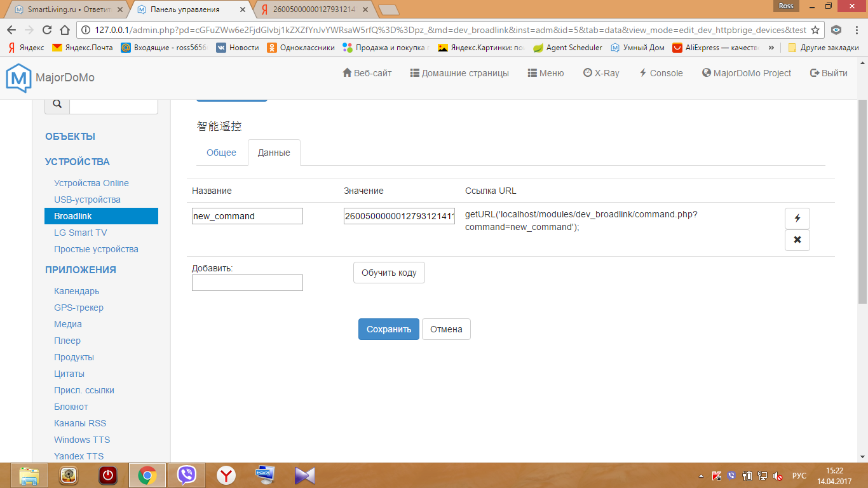The image size is (868, 488).
Task: Open the browser home page icon
Action: (64, 30)
